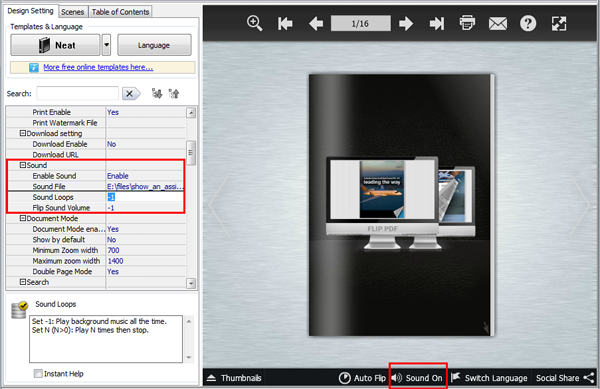Image resolution: width=600 pixels, height=389 pixels.
Task: Open More free online templates link
Action: click(x=98, y=67)
